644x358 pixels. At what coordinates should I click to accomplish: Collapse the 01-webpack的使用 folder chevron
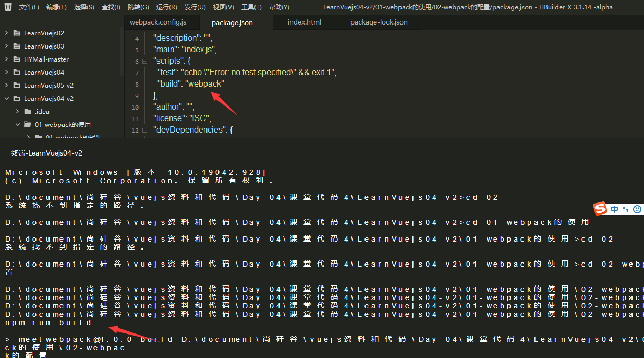click(17, 124)
